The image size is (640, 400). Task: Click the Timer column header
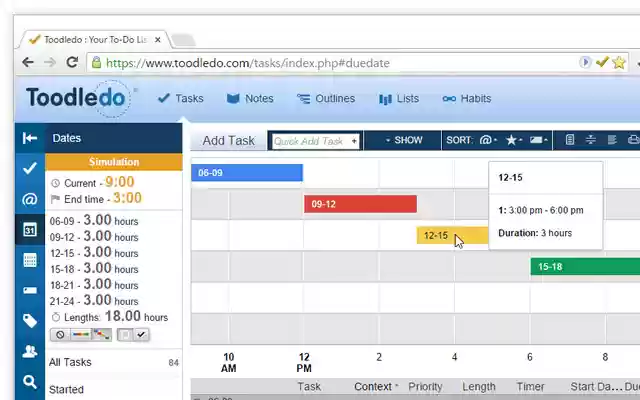tap(530, 386)
